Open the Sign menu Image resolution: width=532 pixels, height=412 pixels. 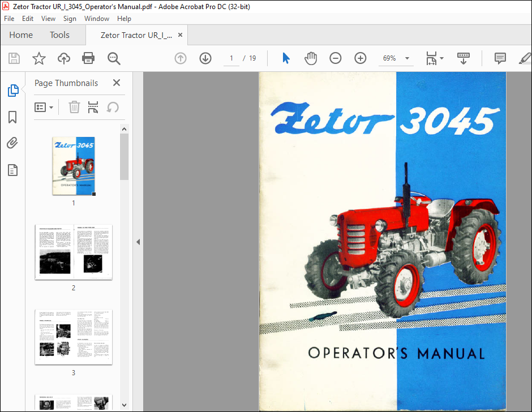coord(70,19)
